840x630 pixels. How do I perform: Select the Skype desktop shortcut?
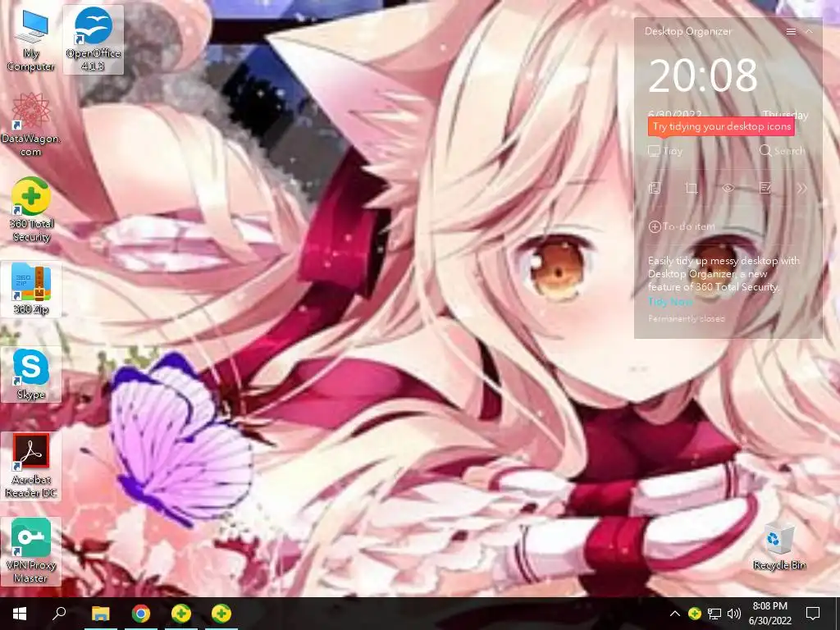[31, 374]
